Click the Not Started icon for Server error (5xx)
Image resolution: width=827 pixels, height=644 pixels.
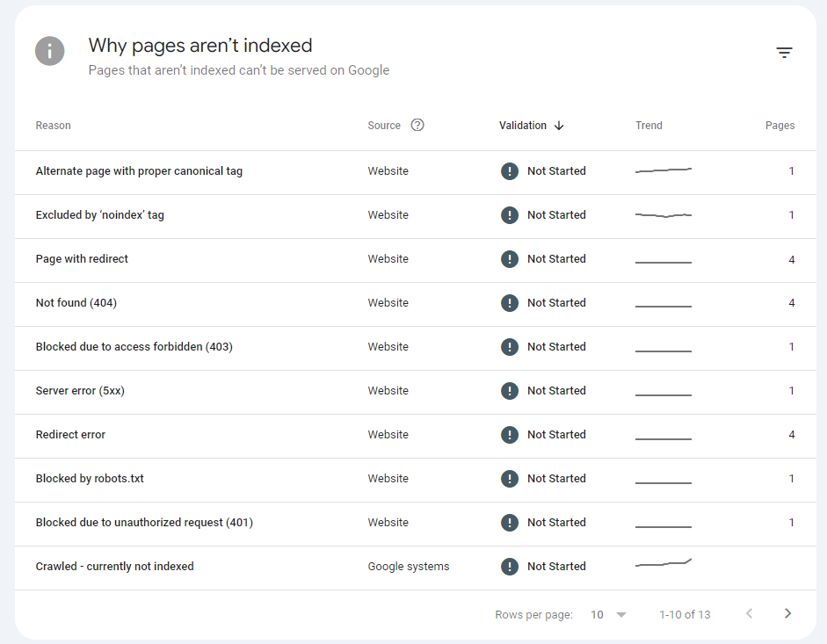510,391
